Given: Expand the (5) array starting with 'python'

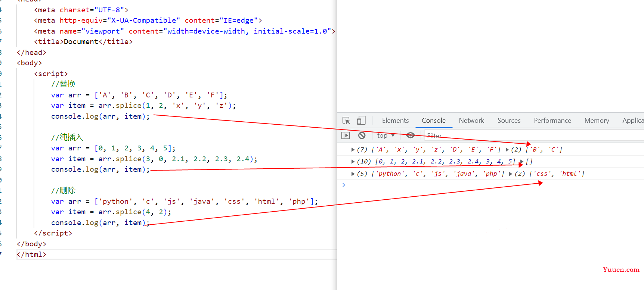Looking at the screenshot, I should tap(353, 174).
